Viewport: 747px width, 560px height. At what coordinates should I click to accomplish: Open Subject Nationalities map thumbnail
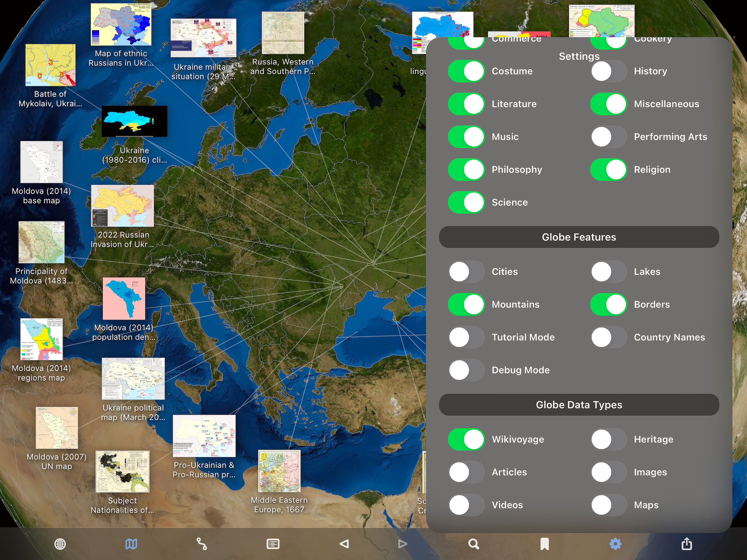[x=122, y=471]
